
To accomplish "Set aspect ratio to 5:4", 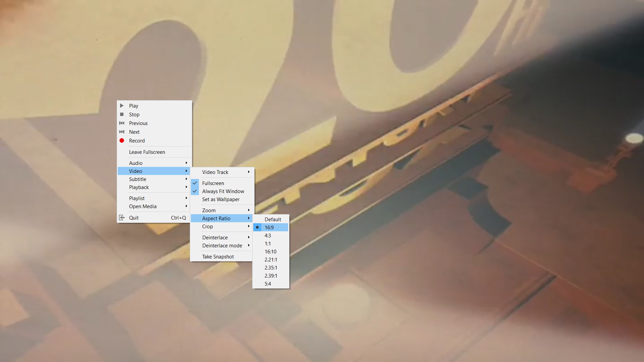I will tap(271, 284).
